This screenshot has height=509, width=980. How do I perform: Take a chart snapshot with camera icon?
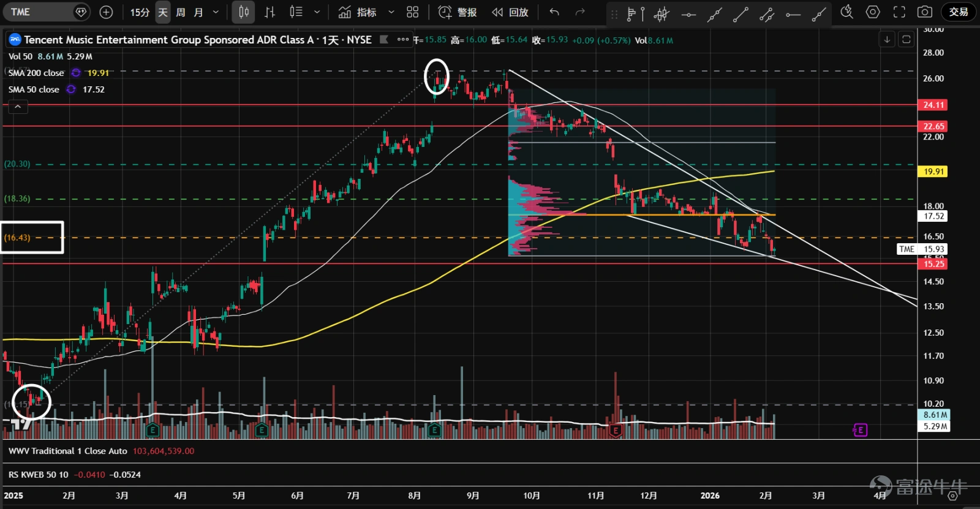pos(925,12)
